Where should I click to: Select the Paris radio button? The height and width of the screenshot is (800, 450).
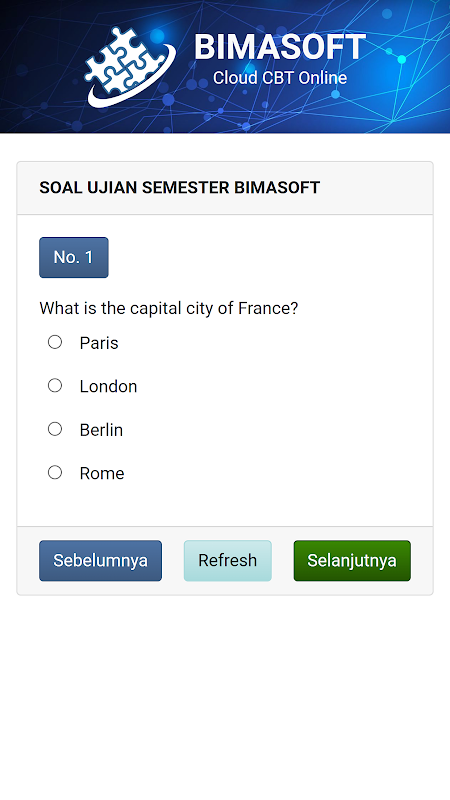[x=55, y=342]
